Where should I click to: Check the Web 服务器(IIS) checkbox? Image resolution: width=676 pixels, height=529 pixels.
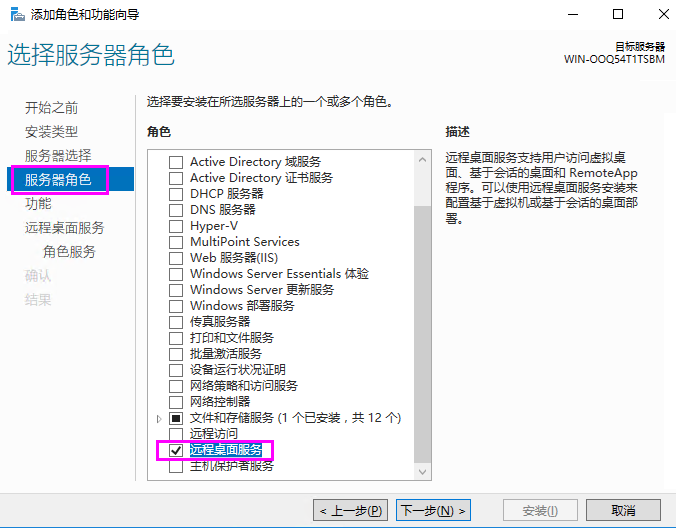[176, 258]
